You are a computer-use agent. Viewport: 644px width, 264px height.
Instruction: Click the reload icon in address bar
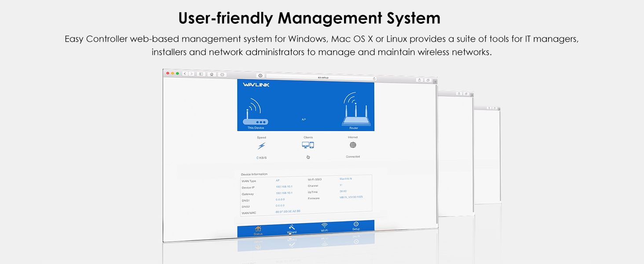tap(374, 79)
